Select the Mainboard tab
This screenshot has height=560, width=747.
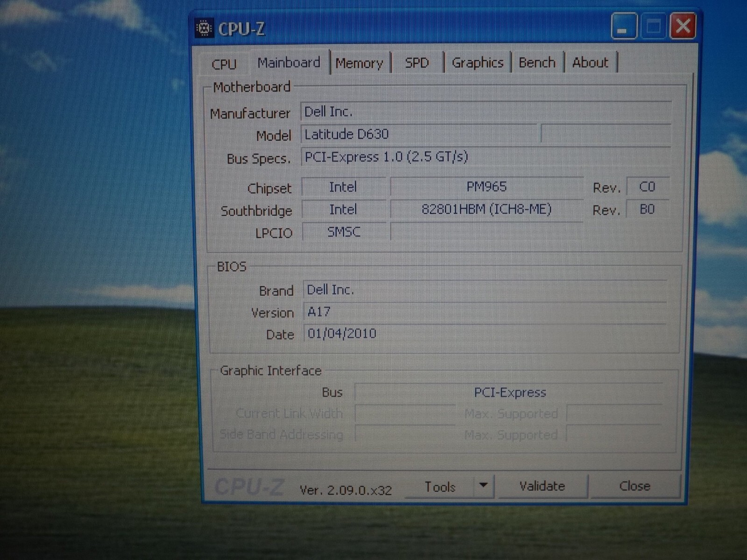[x=289, y=63]
